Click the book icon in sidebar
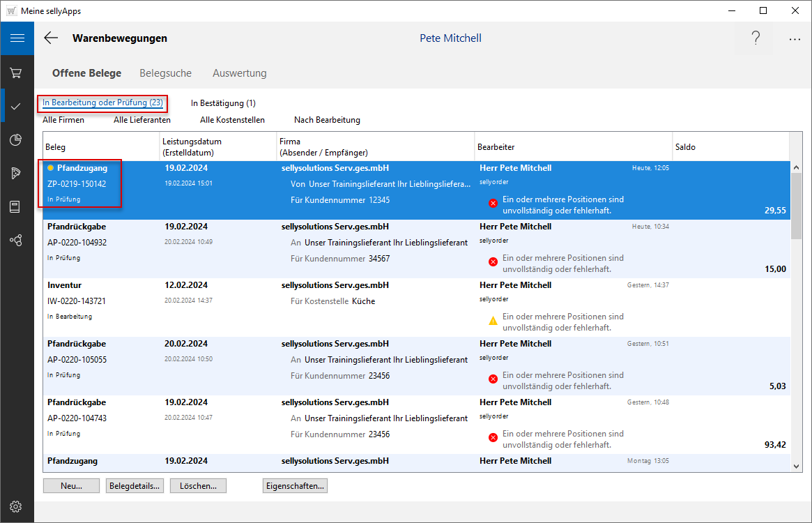The image size is (812, 523). [16, 206]
